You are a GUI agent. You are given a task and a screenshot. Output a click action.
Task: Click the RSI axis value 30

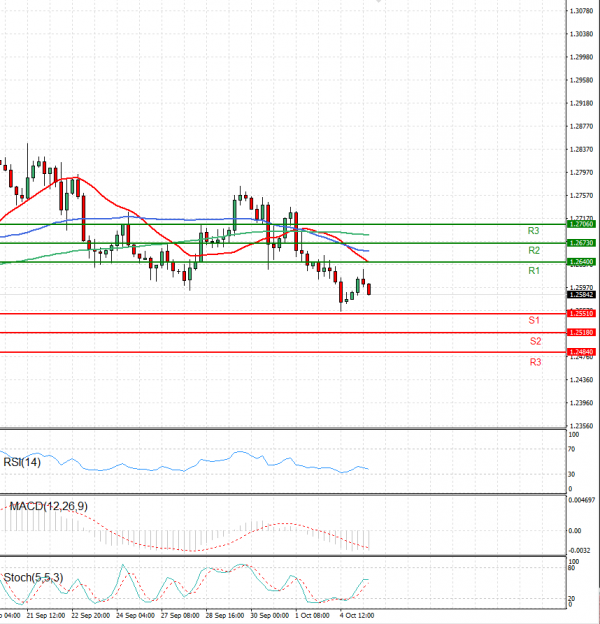click(x=571, y=474)
